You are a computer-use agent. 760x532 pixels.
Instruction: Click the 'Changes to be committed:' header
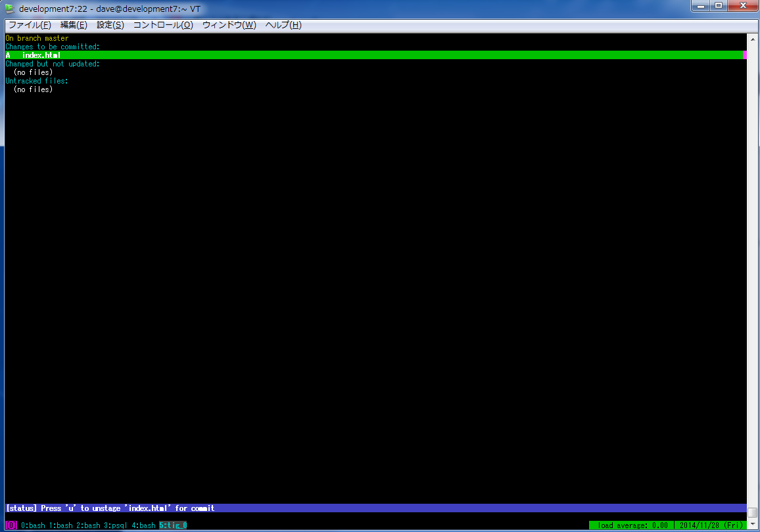click(53, 47)
